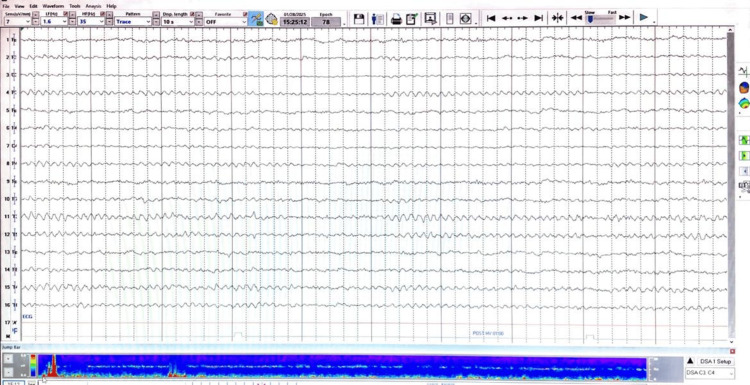
Task: Click the DSA 1 Setup button
Action: click(715, 362)
